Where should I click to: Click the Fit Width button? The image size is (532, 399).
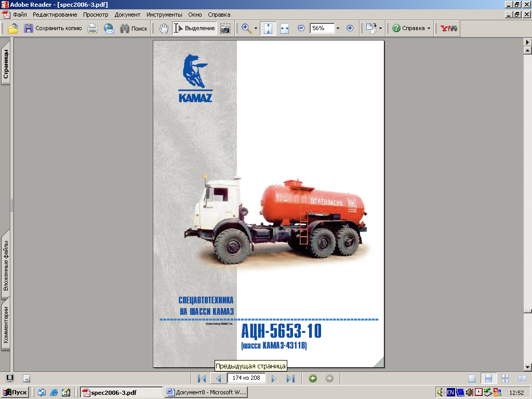tap(285, 29)
